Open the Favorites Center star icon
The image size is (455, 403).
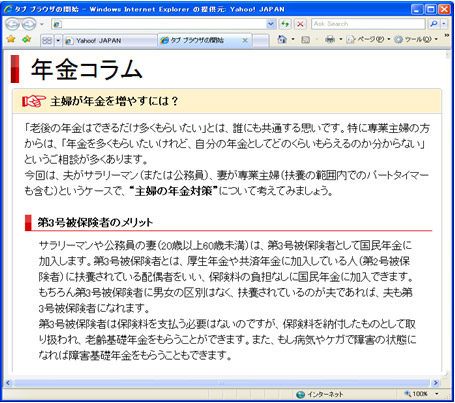(11, 39)
